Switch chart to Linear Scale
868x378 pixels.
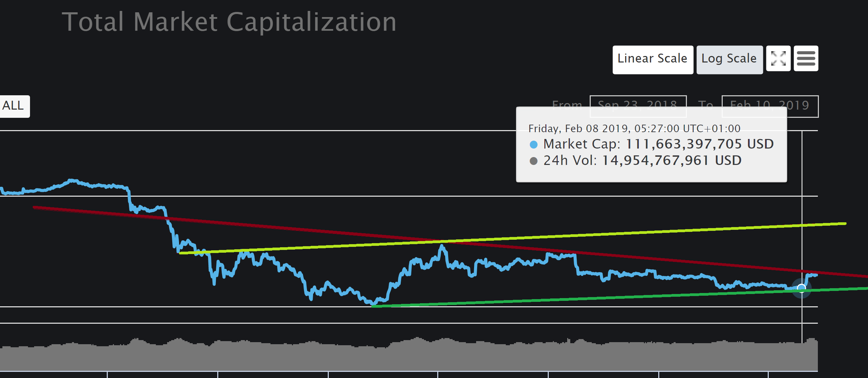point(652,59)
